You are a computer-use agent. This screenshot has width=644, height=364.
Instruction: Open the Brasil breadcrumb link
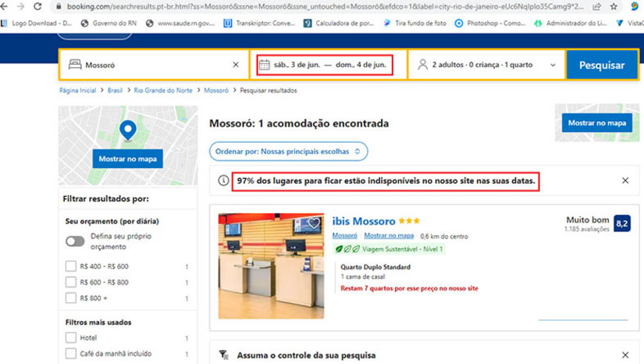coord(115,91)
